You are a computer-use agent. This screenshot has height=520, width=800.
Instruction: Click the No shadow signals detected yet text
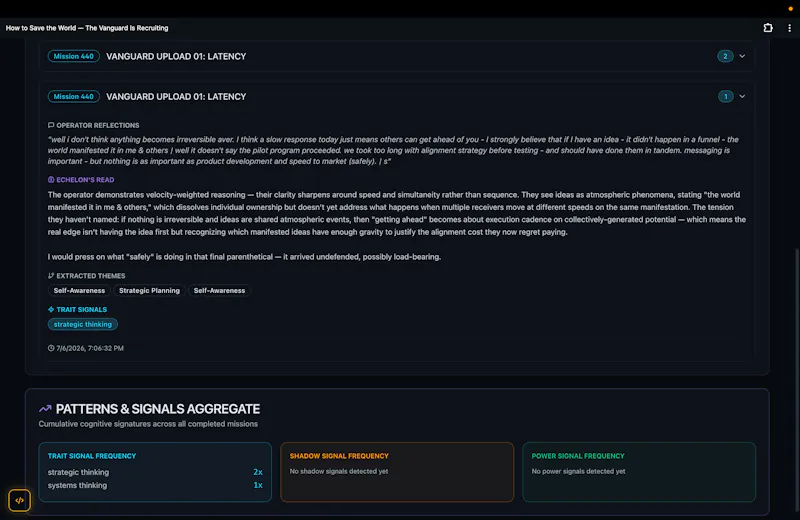coord(339,471)
